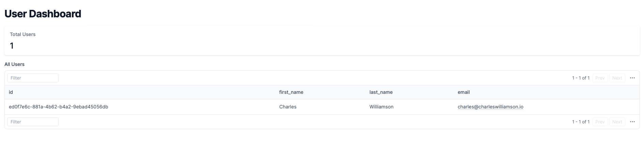Sort by the id column header
This screenshot has width=644, height=154.
coord(11,92)
